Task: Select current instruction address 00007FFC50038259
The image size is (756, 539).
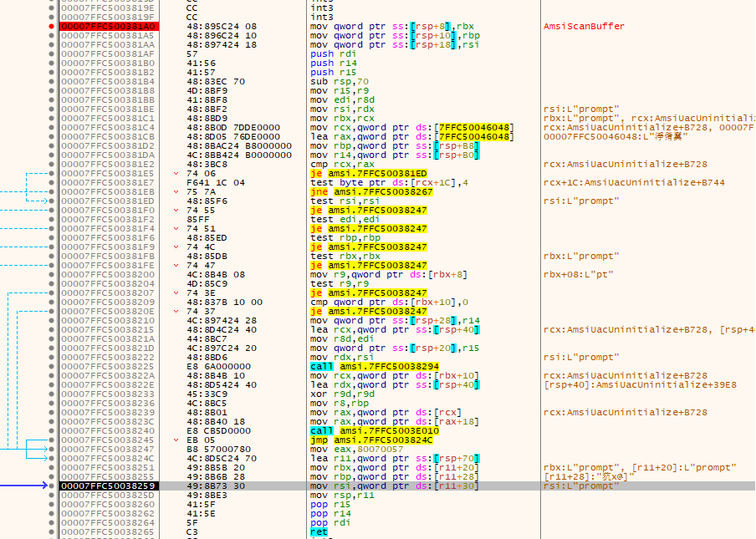Action: click(108, 486)
